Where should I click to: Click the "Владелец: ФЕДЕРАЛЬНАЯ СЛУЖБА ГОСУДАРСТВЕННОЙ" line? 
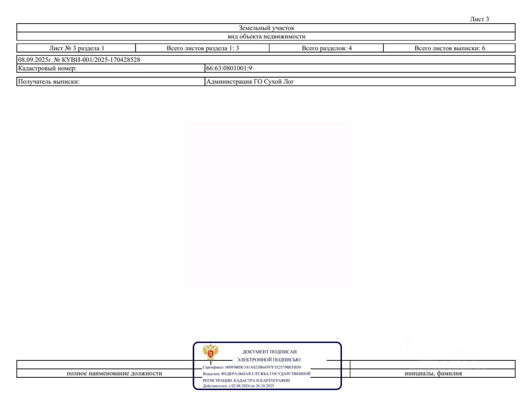[x=256, y=374]
